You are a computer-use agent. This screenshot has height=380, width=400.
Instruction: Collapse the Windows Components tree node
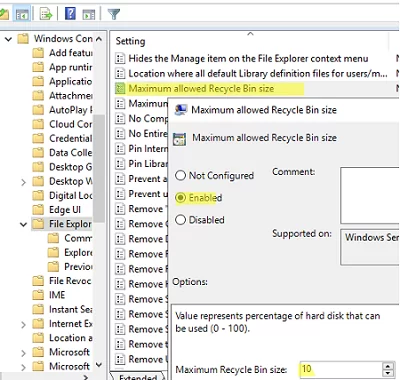coord(8,39)
